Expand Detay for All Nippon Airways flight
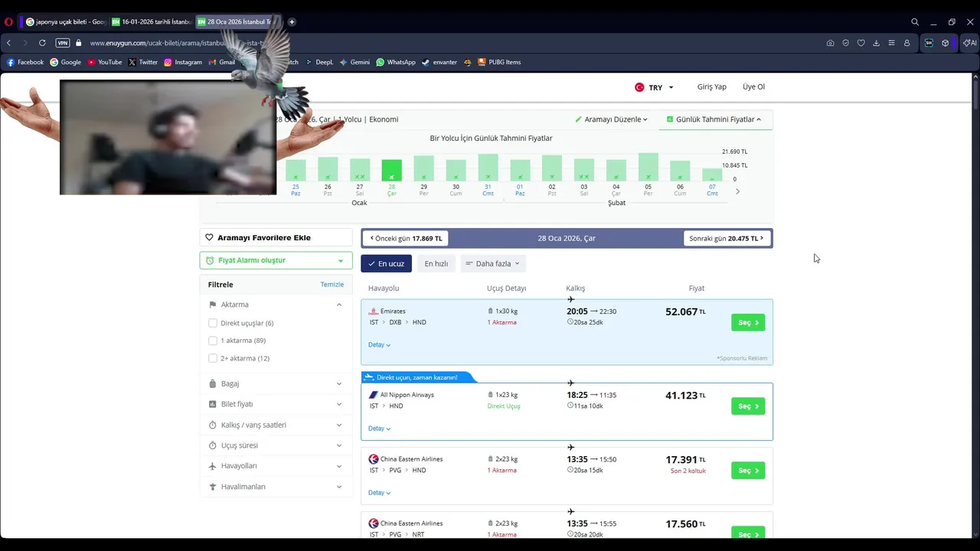 click(379, 429)
